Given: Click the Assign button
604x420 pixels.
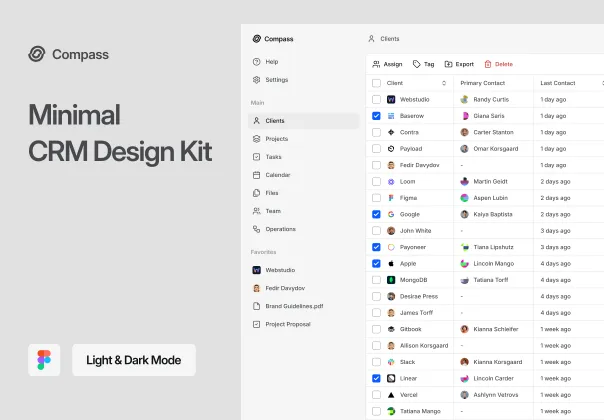Looking at the screenshot, I should [x=387, y=64].
